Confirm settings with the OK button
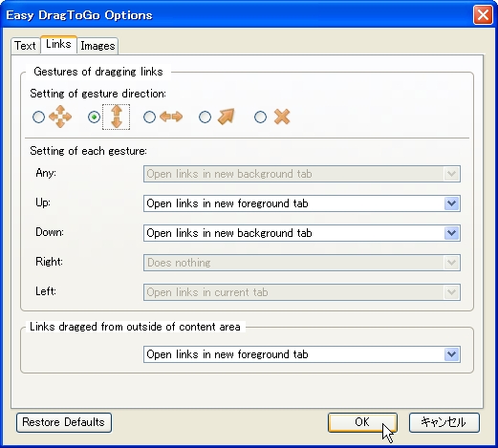Viewport: 498px width, 448px height. 362,422
